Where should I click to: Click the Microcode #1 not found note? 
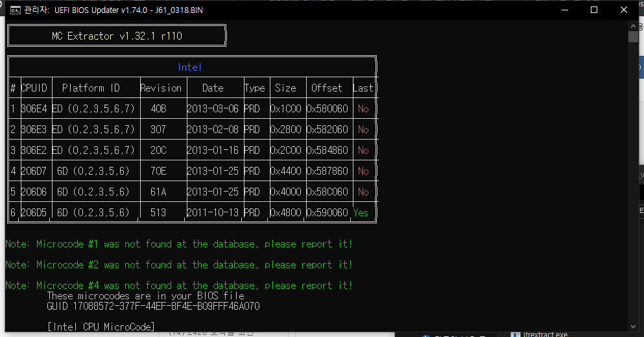179,243
